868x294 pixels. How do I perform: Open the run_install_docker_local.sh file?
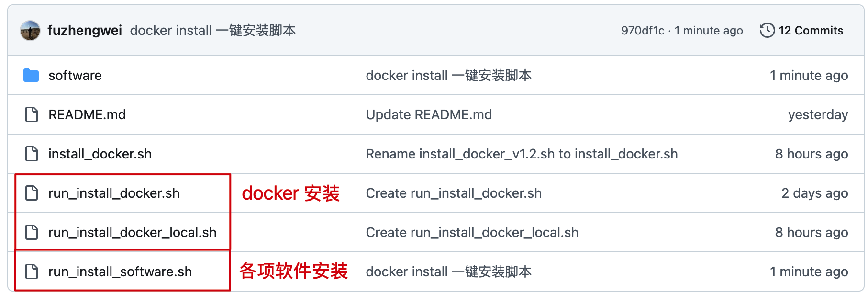133,233
